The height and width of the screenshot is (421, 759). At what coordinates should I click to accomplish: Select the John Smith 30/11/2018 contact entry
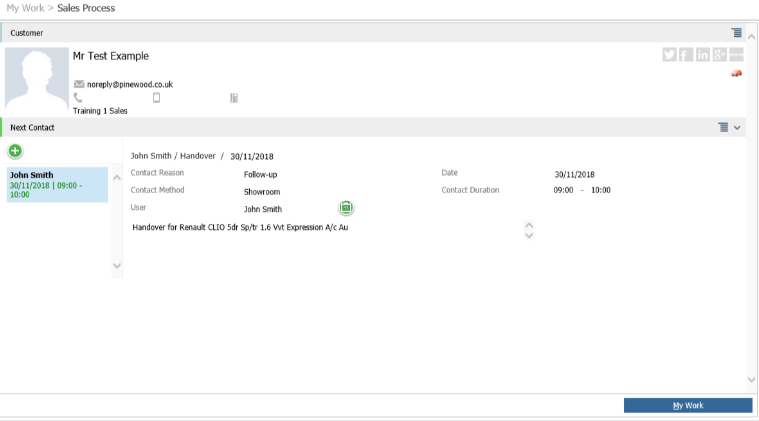[57, 184]
